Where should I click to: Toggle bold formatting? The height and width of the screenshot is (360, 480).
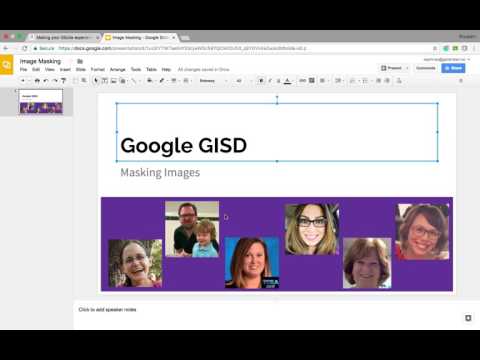coord(261,81)
